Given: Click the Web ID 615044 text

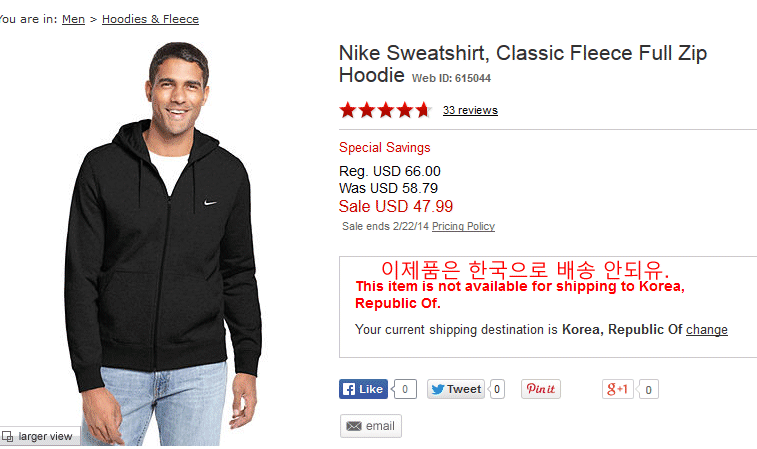Looking at the screenshot, I should [451, 78].
